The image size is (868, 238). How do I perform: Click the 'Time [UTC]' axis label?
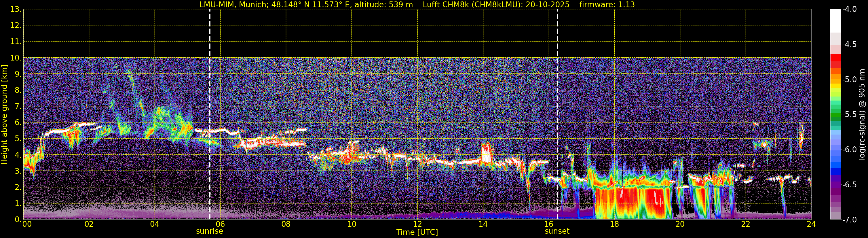(417, 232)
